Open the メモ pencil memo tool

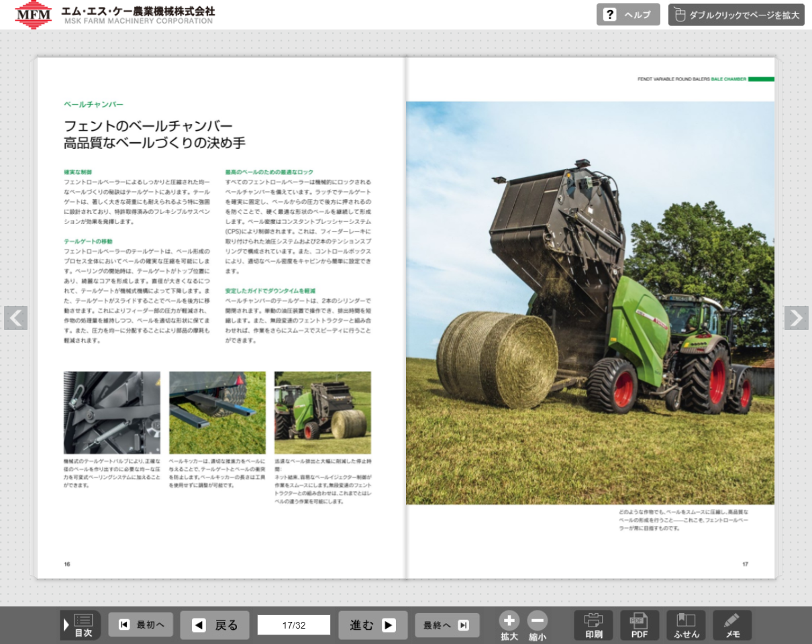[732, 625]
